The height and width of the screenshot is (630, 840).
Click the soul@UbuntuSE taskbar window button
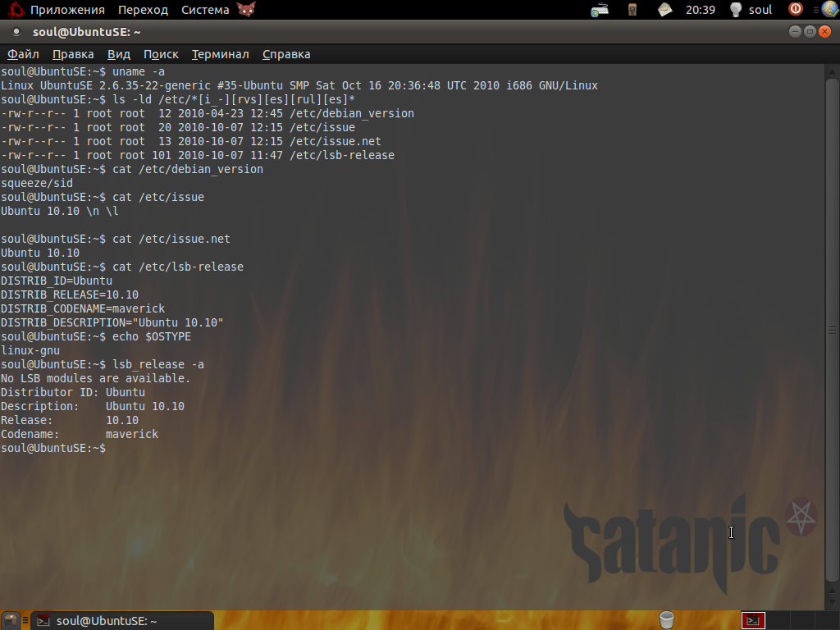[x=122, y=620]
